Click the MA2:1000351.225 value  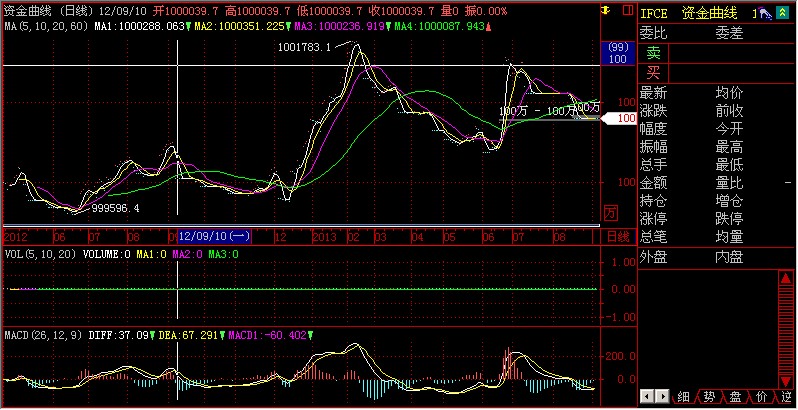(239, 25)
